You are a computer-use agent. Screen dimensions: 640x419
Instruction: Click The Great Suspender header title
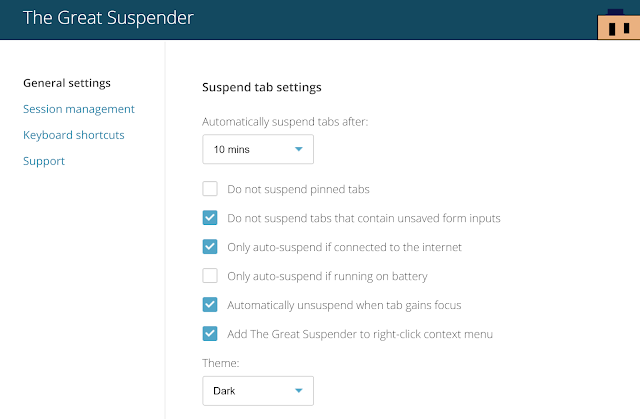pos(108,18)
